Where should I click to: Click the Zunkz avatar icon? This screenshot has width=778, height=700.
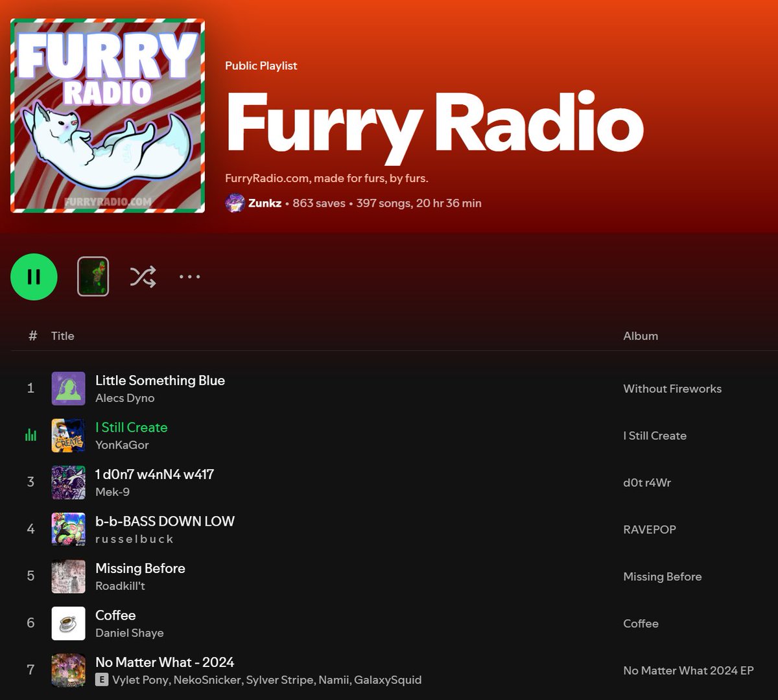(234, 203)
